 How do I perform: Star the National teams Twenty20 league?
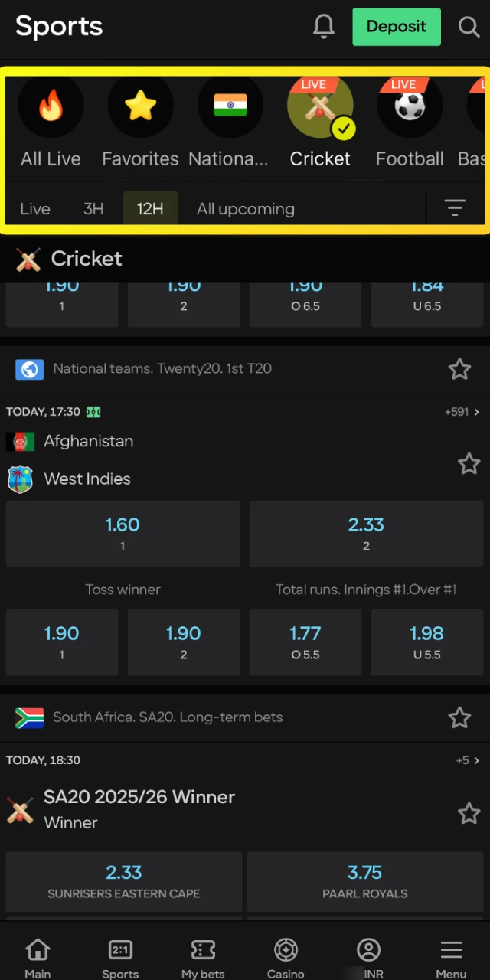pos(459,369)
